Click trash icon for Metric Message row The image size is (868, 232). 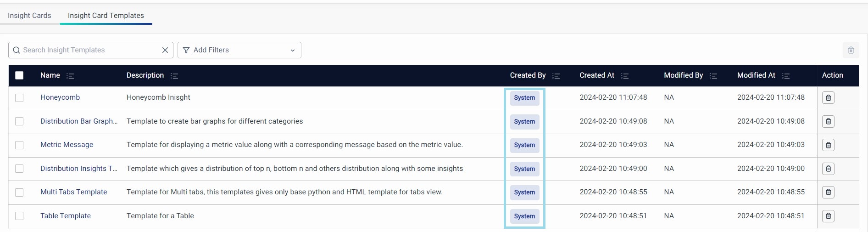tap(828, 145)
